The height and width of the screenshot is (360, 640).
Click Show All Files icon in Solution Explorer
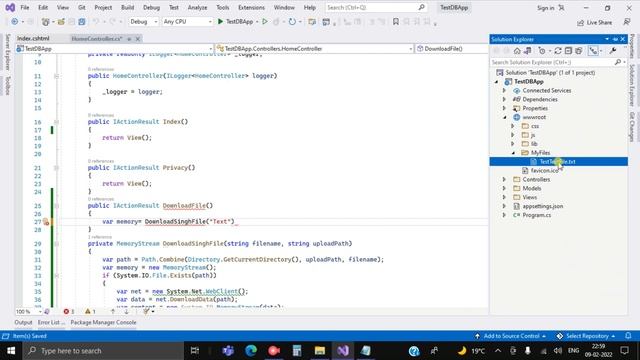tap(579, 51)
